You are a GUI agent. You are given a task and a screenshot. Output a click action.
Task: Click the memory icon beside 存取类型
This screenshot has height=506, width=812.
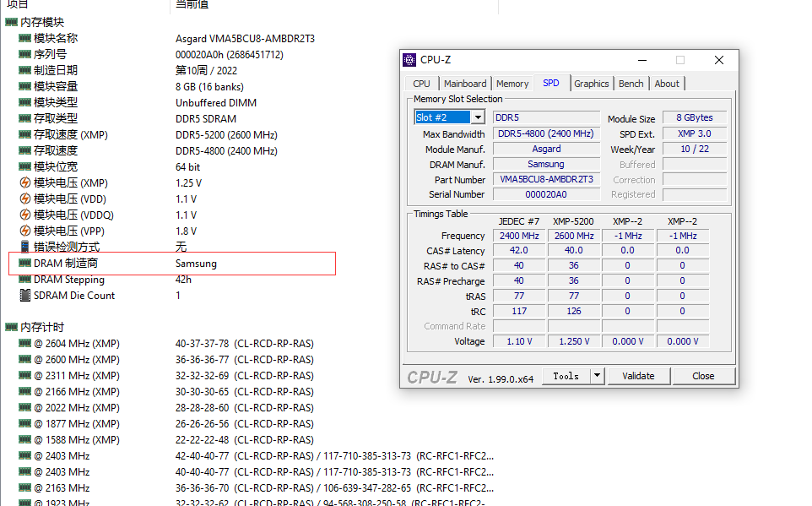[x=24, y=118]
